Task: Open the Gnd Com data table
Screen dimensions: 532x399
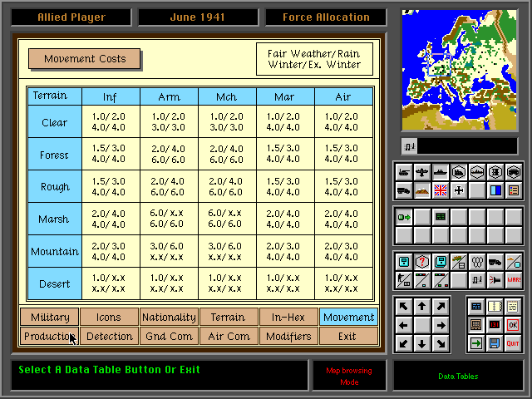Action: (169, 336)
